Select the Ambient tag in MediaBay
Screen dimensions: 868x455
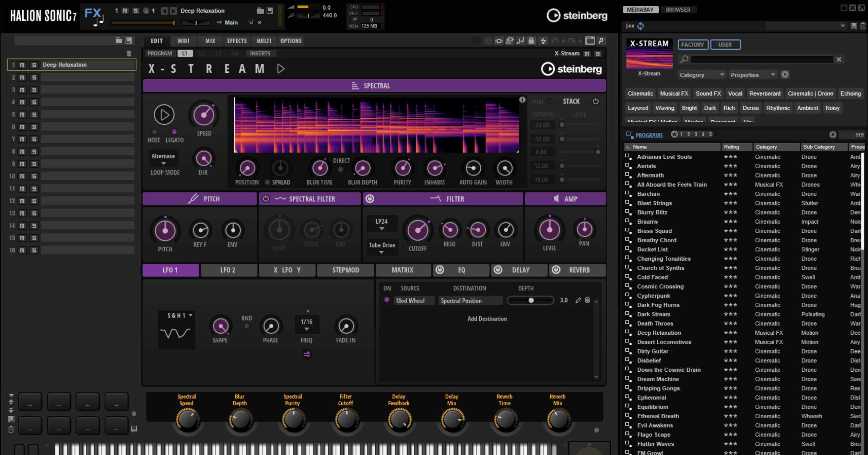(x=807, y=108)
